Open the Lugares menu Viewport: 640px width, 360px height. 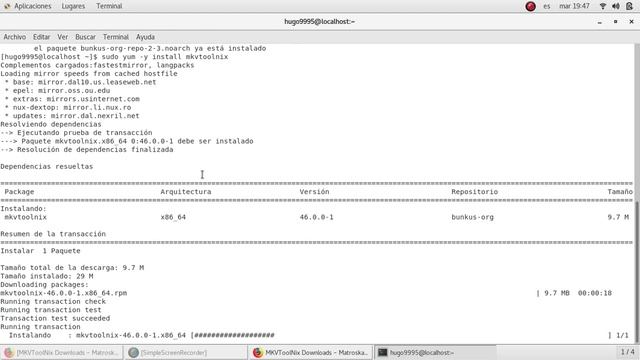73,6
